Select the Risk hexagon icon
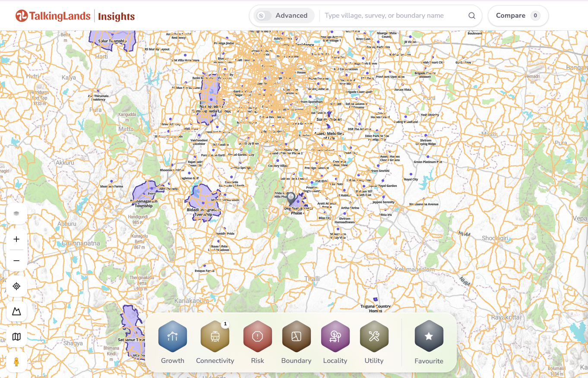Screen dimensions: 588x378 [x=257, y=337]
